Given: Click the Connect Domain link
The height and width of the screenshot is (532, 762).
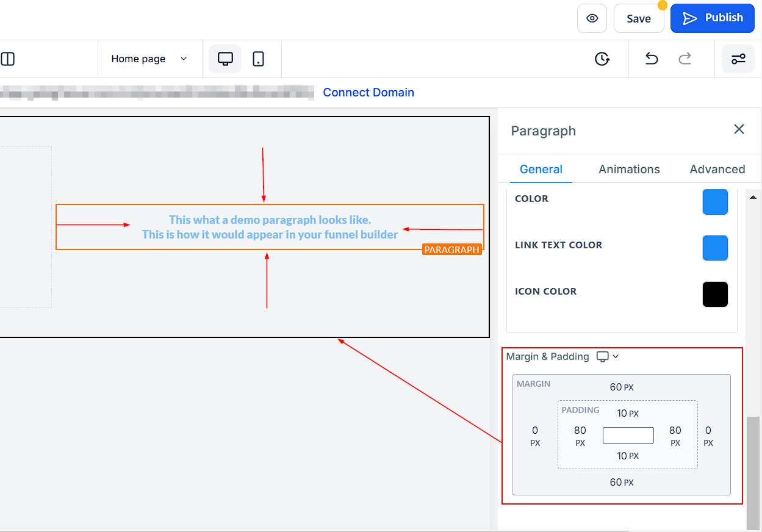Looking at the screenshot, I should point(368,92).
